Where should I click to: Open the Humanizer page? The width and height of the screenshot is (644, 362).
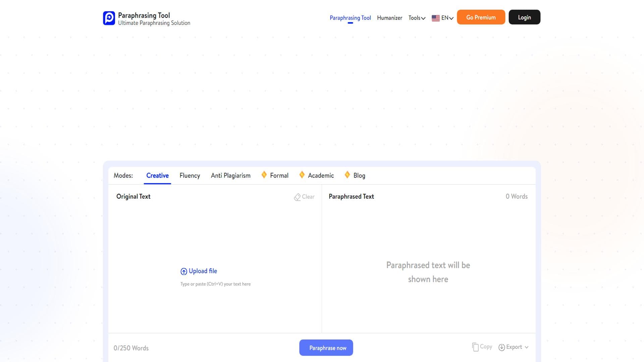coord(389,18)
